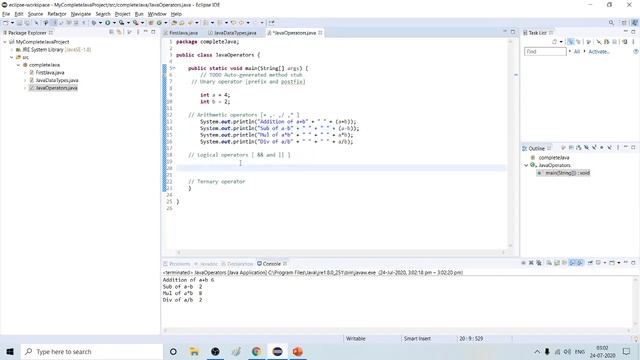Viewport: 640px width, 360px height.
Task: Toggle Scroll Lock in the Console toolbar
Action: (557, 263)
